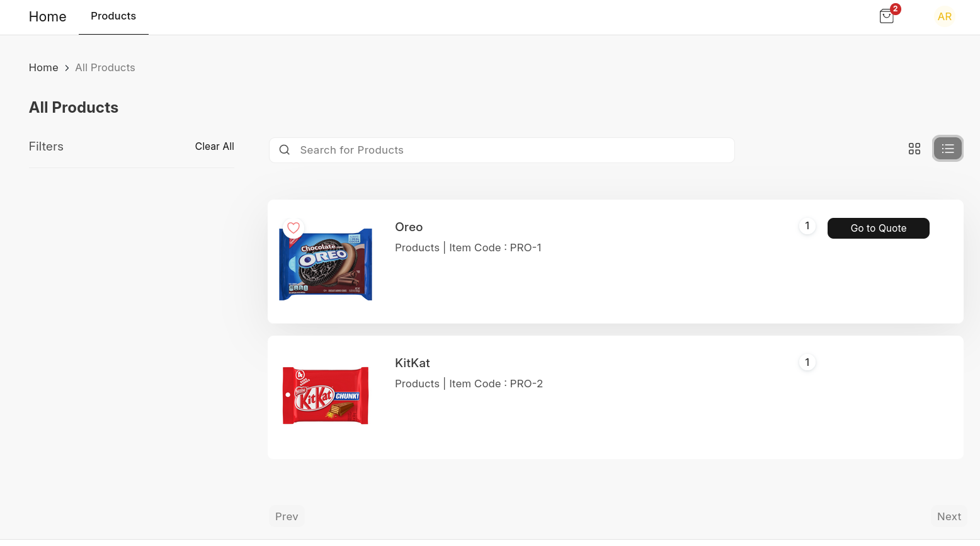
Task: Go to the Next page
Action: point(949,516)
